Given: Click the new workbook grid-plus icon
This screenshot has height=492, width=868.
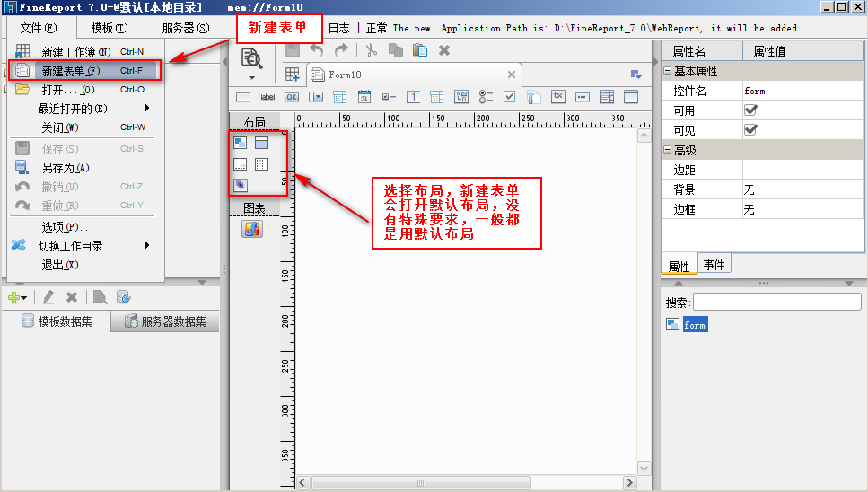Looking at the screenshot, I should point(293,75).
